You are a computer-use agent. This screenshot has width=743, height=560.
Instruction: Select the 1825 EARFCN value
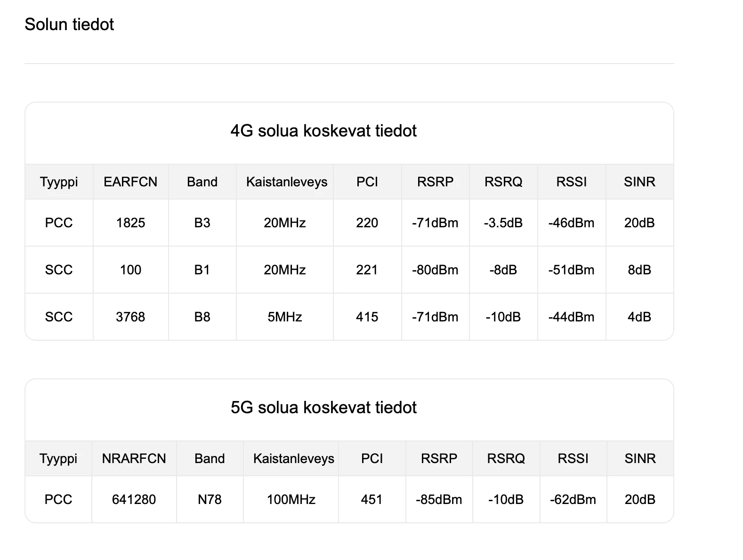point(130,223)
